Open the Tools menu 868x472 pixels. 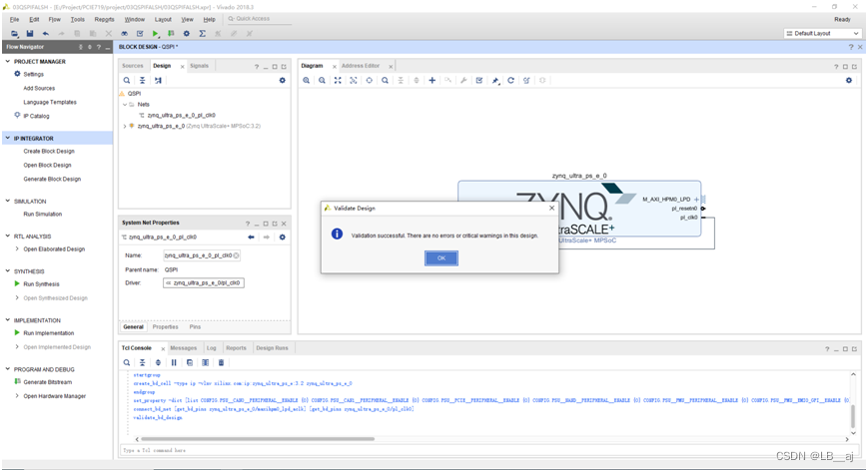click(78, 19)
